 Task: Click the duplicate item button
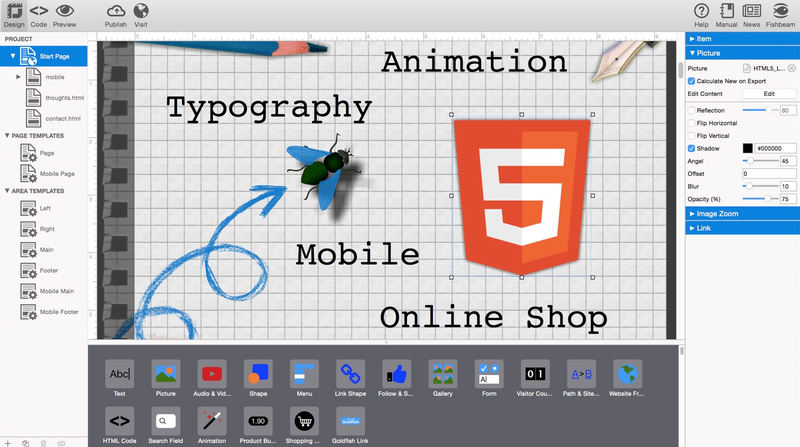pos(26,443)
